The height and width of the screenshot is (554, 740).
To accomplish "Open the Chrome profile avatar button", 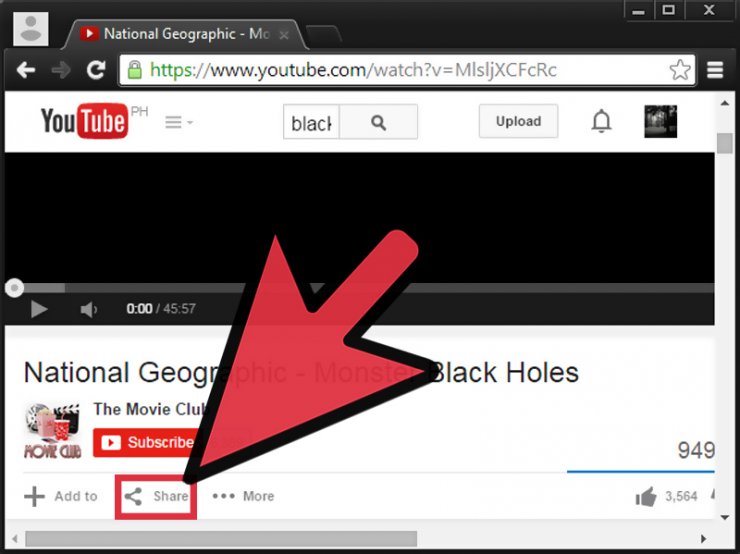I will click(31, 29).
